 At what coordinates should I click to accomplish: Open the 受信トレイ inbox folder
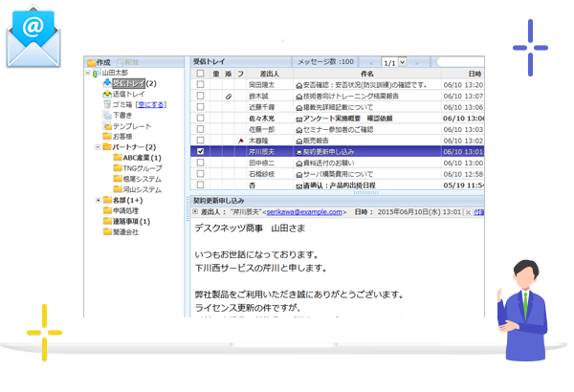[127, 83]
